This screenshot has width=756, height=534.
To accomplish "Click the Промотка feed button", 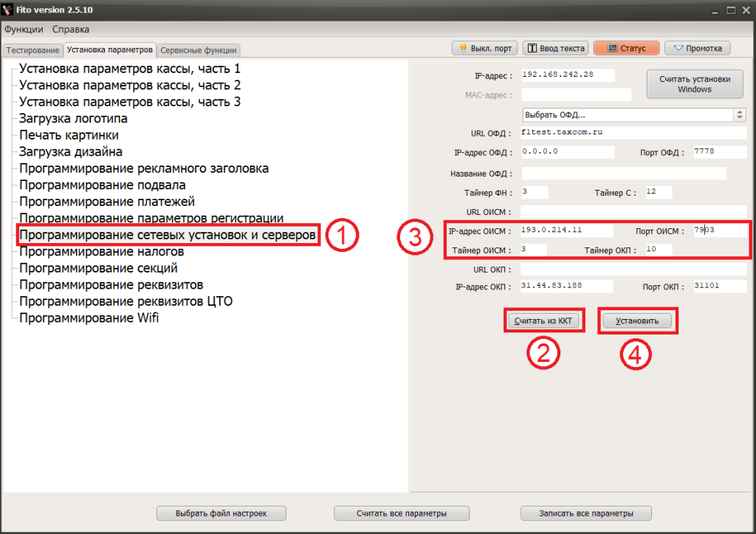I will pyautogui.click(x=697, y=48).
